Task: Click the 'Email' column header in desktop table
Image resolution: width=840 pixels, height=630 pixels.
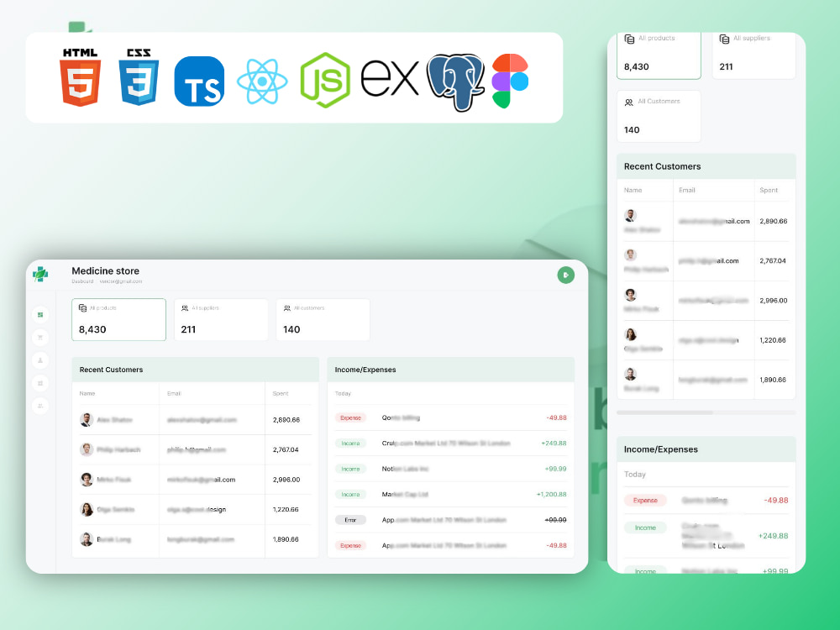Action: 174,393
